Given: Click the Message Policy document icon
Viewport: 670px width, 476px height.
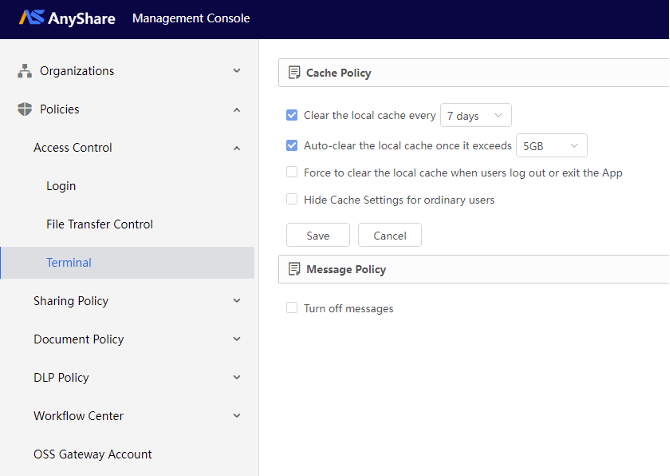Looking at the screenshot, I should (294, 269).
